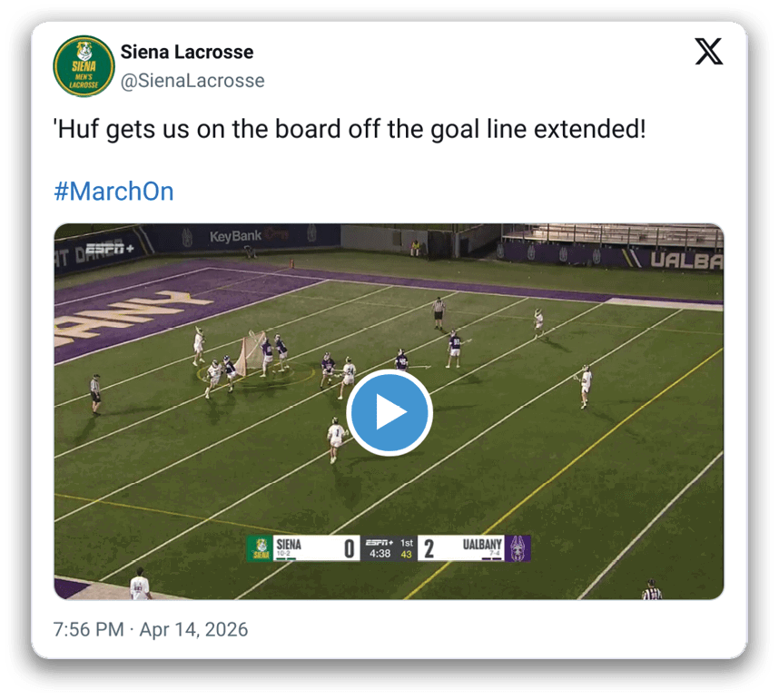Select the tweet text about Huf scoring
The height and width of the screenshot is (700, 779).
click(x=350, y=129)
